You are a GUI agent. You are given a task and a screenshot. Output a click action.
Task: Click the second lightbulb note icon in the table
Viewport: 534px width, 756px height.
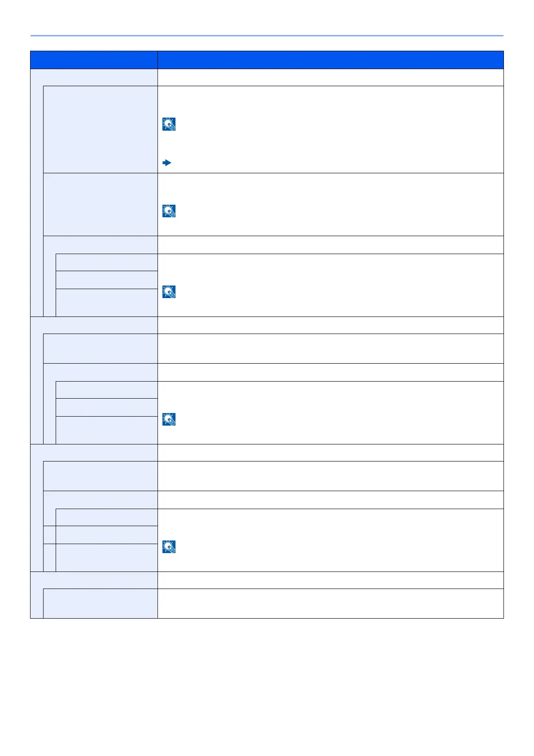[x=169, y=211]
